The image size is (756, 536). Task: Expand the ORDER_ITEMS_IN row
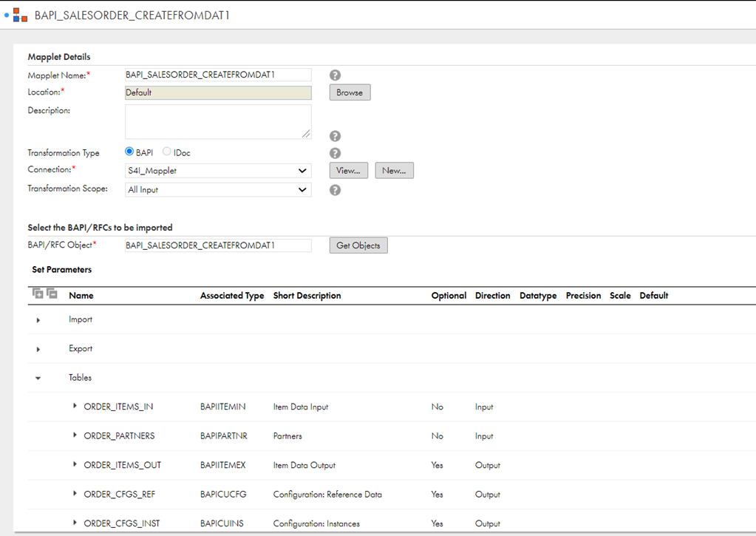[75, 406]
